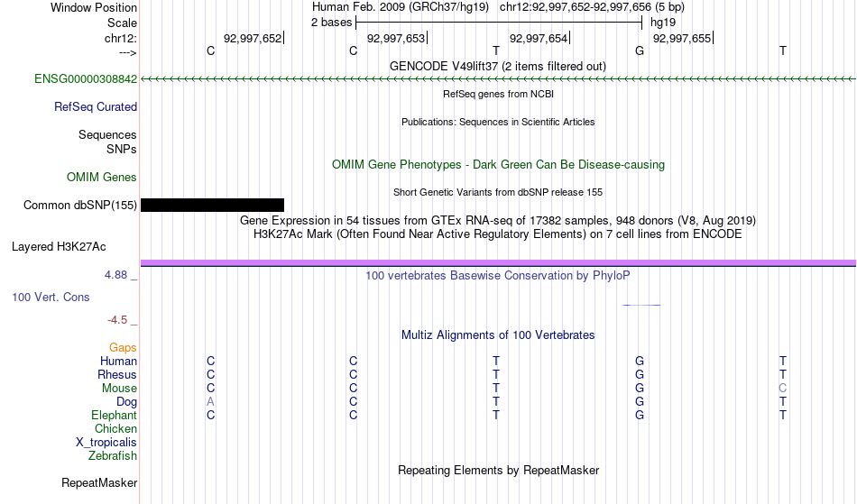Click the -4.5 conservation scale value

117,319
